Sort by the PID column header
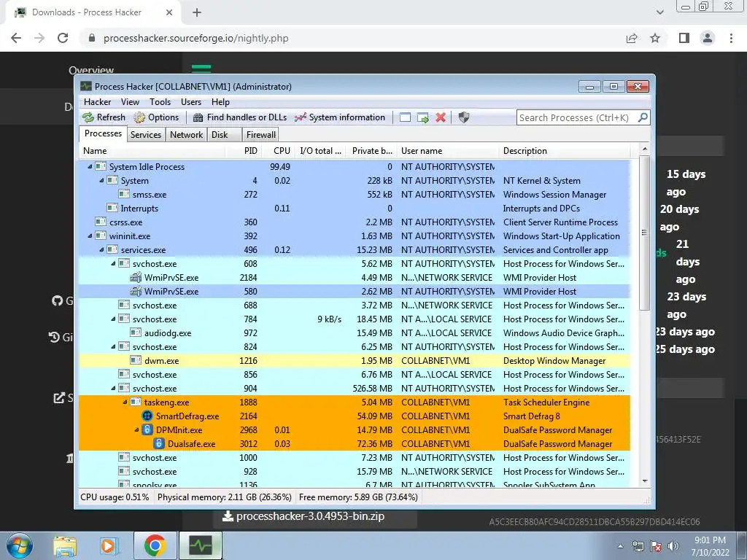 pyautogui.click(x=243, y=151)
